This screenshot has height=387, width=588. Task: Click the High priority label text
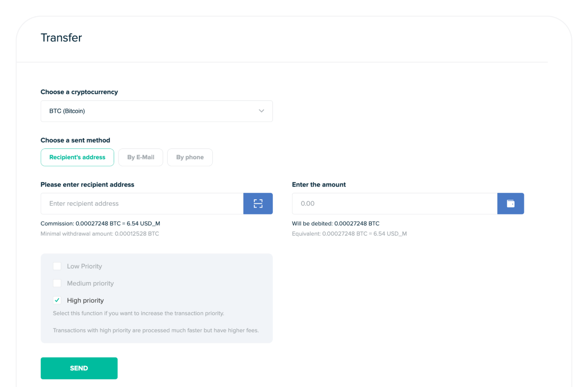tap(85, 300)
